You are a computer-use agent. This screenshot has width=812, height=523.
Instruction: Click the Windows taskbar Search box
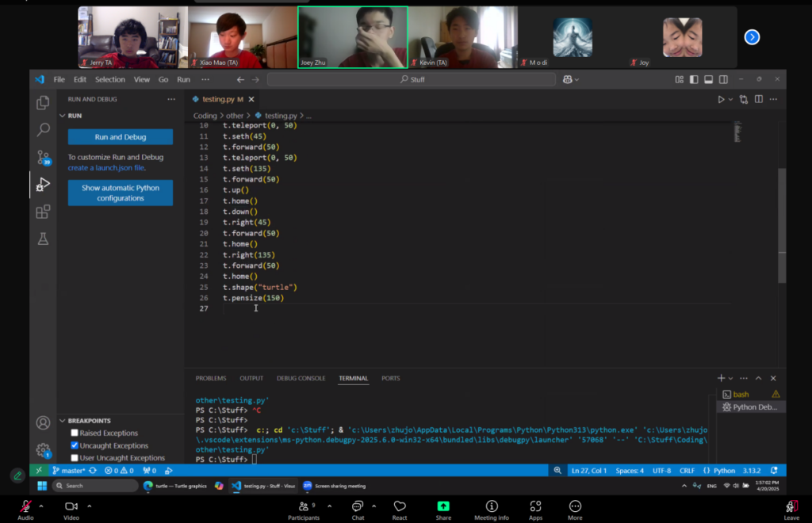coord(95,485)
